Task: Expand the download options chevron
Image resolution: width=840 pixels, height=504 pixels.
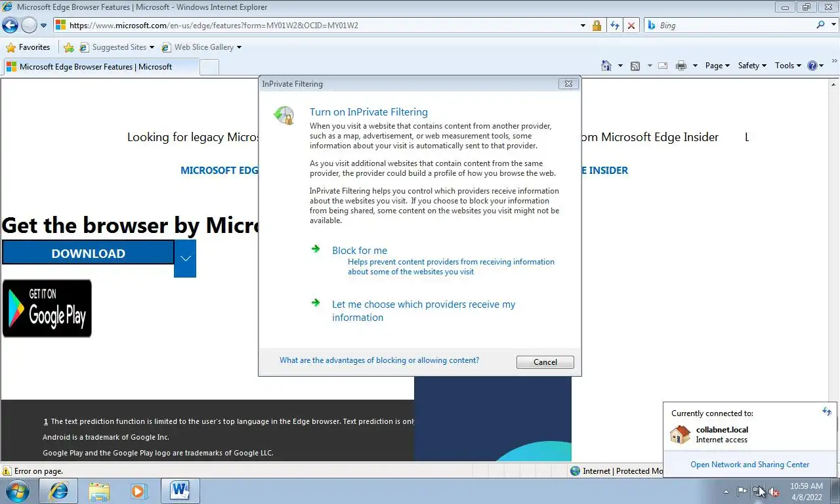Action: tap(185, 259)
